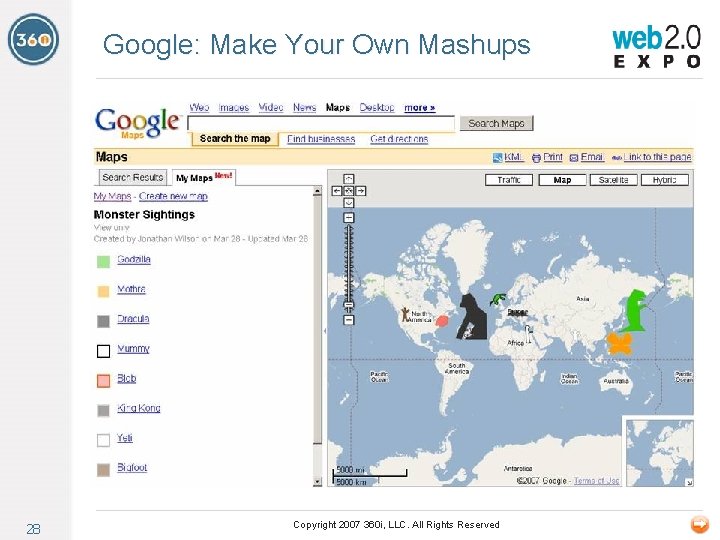
Task: Click the Godzilla monster marker near Japan
Action: click(635, 310)
